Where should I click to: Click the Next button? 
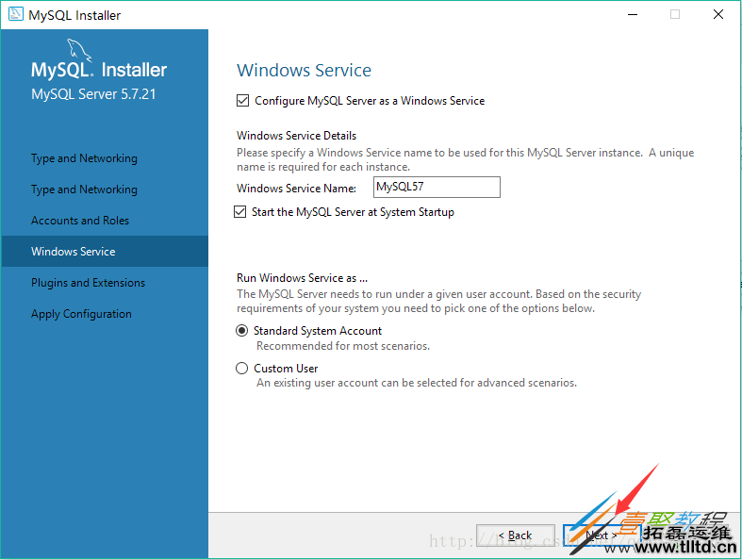(602, 535)
